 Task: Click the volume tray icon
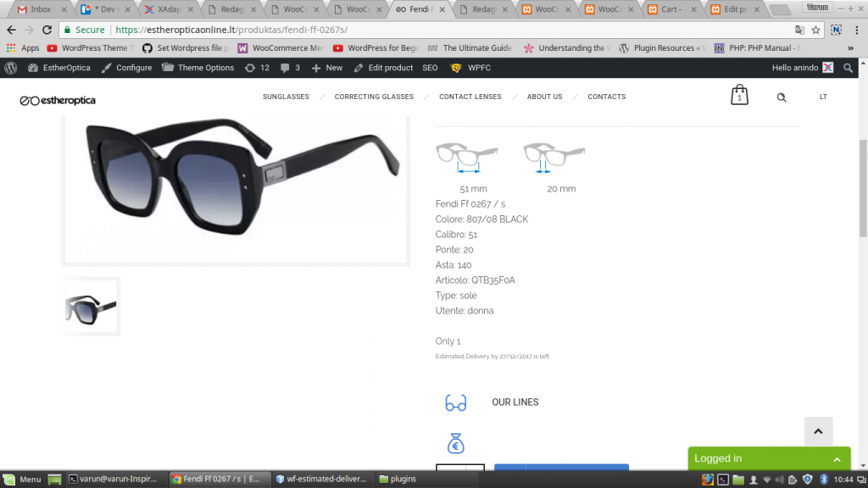point(780,480)
